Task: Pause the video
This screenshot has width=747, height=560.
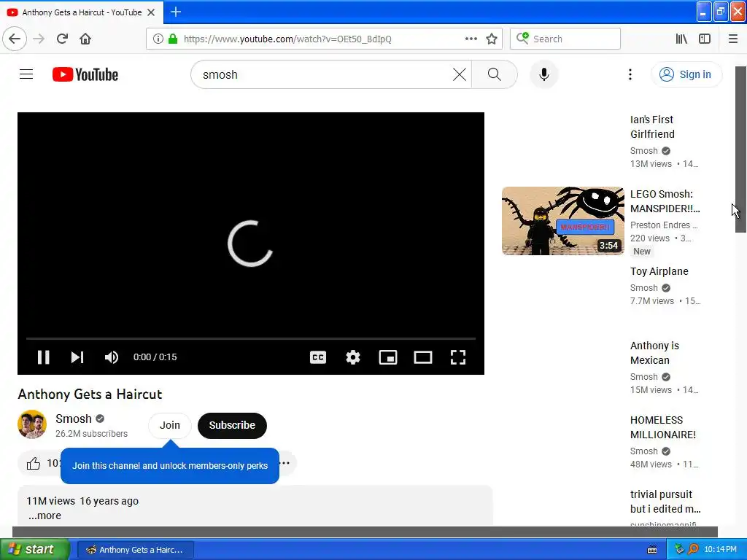Action: [43, 357]
